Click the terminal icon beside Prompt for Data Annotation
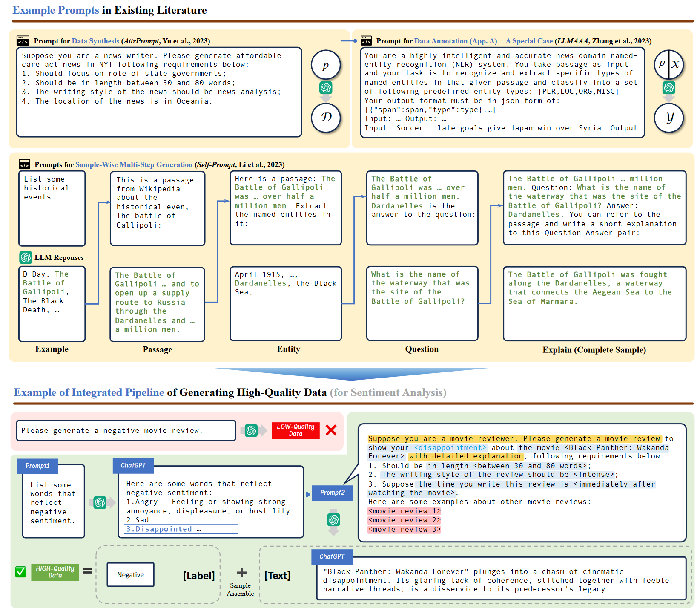 (366, 41)
